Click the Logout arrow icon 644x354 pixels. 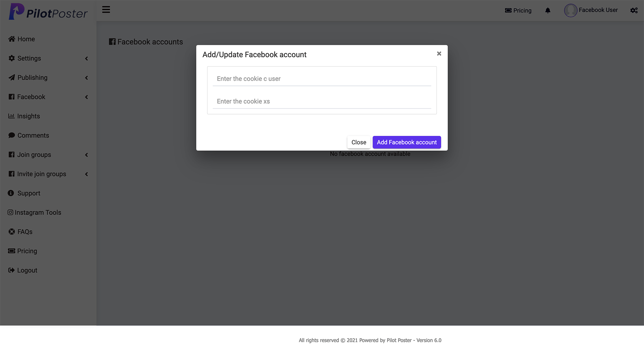click(x=11, y=270)
